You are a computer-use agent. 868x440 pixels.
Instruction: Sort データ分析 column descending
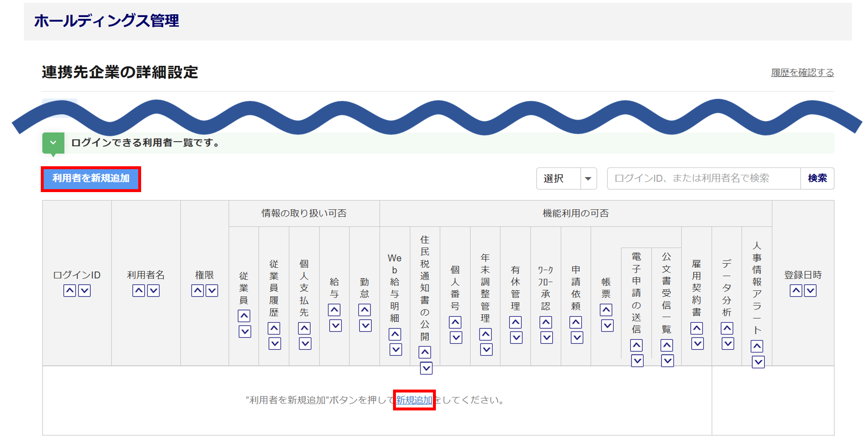tap(728, 344)
